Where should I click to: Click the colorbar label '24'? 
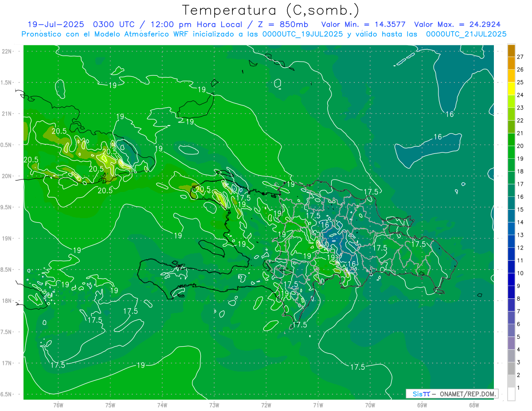click(x=520, y=95)
